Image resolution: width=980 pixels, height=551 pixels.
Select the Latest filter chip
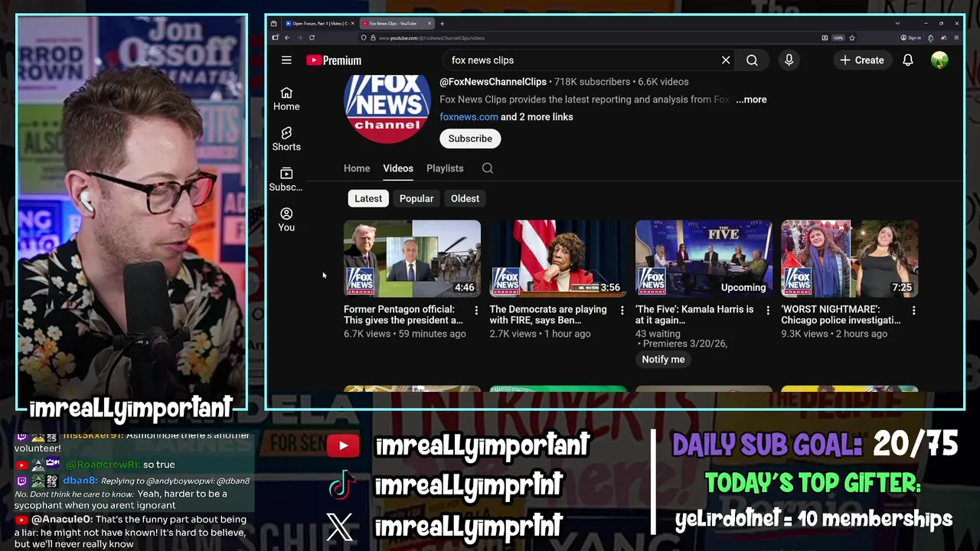(x=368, y=198)
